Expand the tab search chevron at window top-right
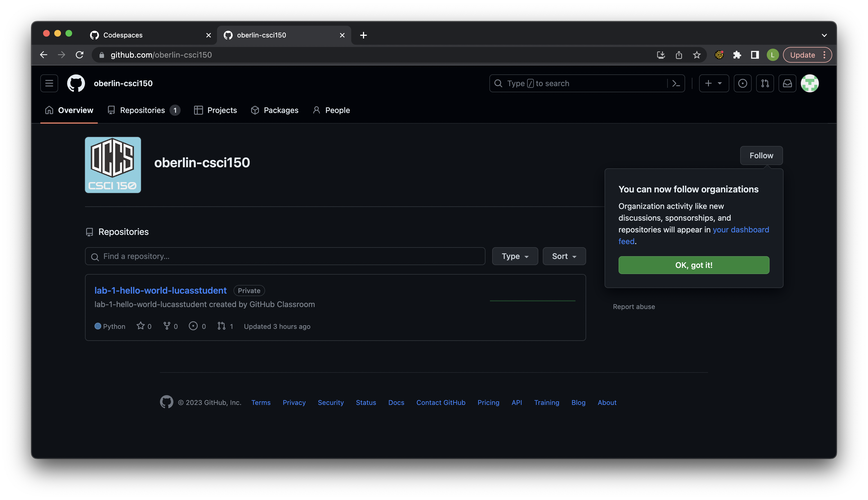The image size is (868, 500). pyautogui.click(x=824, y=35)
